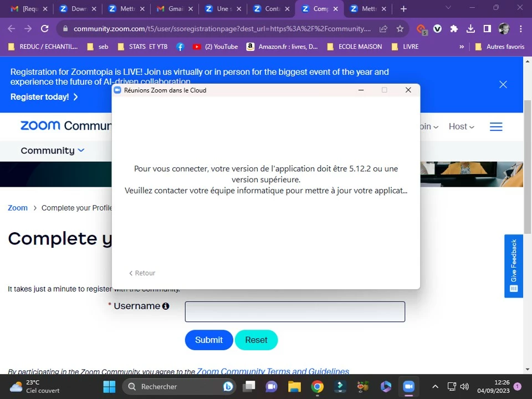Screen dimensions: 532x399
Task: Open the Amazon.fr bookmark
Action: coord(282,47)
